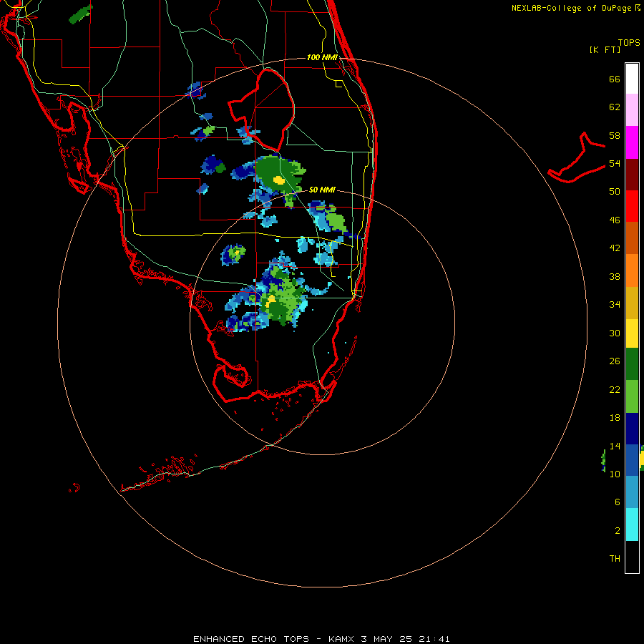The width and height of the screenshot is (644, 644).
Task: Click the "46" legend value
Action: pyautogui.click(x=615, y=220)
